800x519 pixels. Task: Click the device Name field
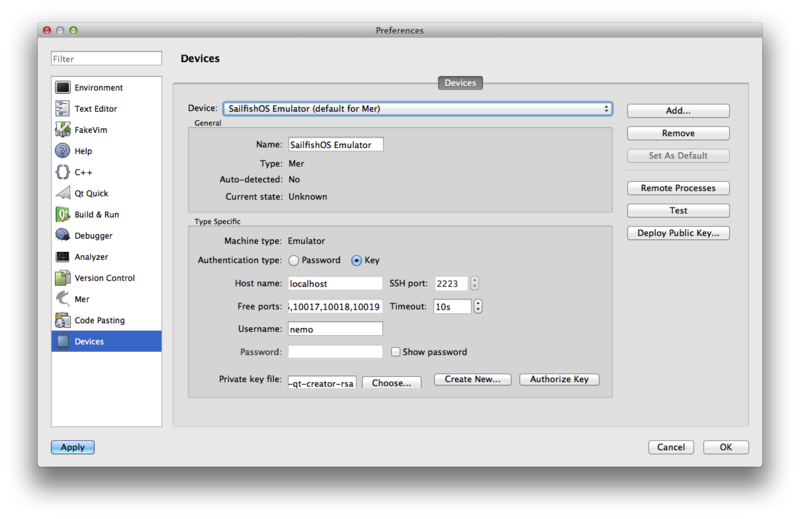tap(336, 144)
